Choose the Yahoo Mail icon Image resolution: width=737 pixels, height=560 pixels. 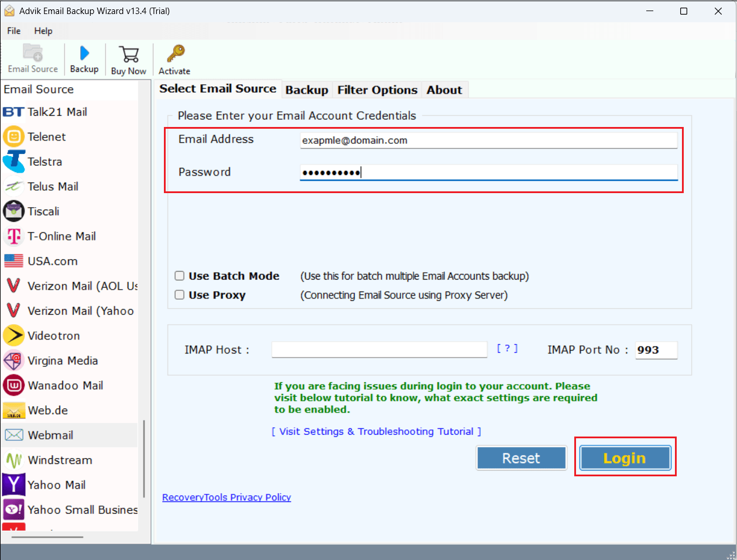13,485
